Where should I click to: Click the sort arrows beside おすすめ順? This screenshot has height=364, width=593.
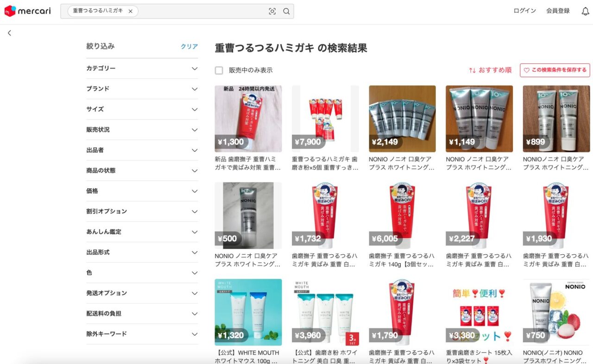472,70
